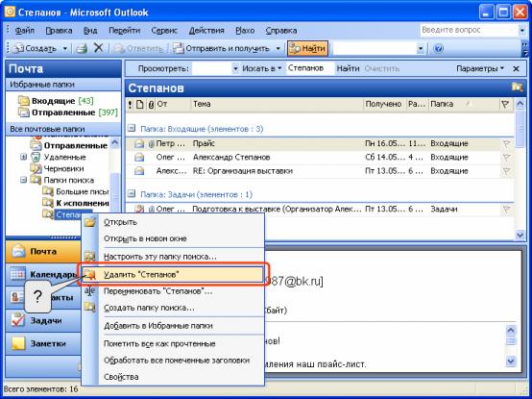Sort by item-type icon column
This screenshot has height=399, width=532.
point(140,104)
